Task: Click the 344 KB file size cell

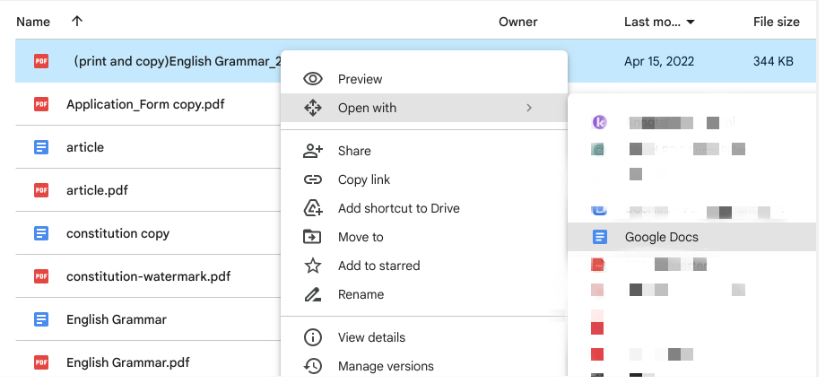Action: click(x=773, y=62)
